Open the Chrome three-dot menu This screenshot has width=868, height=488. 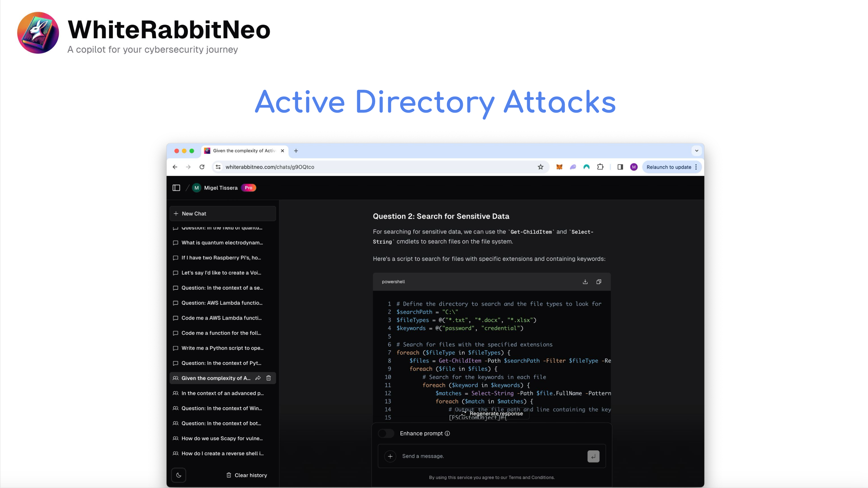click(x=696, y=167)
